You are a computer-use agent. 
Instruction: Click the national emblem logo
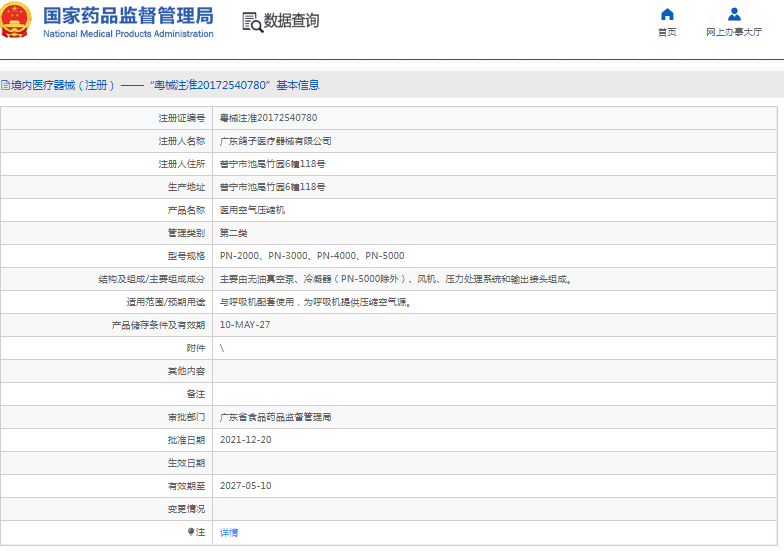click(x=16, y=22)
